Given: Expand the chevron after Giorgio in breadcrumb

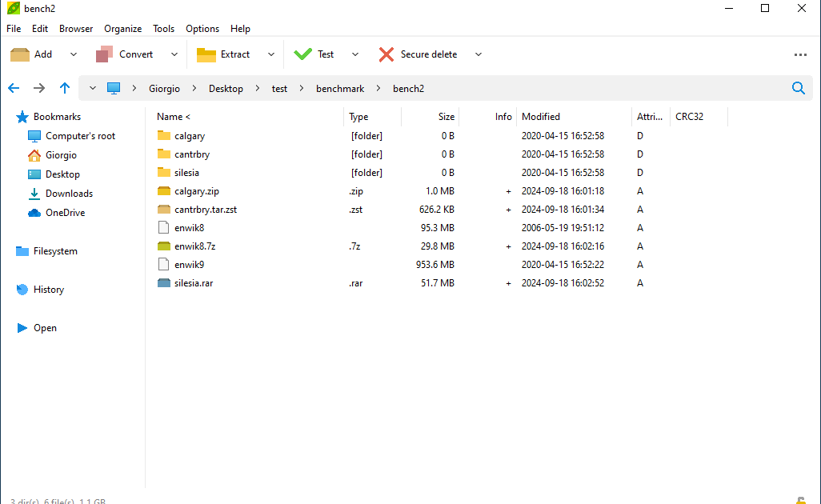Looking at the screenshot, I should [x=194, y=89].
